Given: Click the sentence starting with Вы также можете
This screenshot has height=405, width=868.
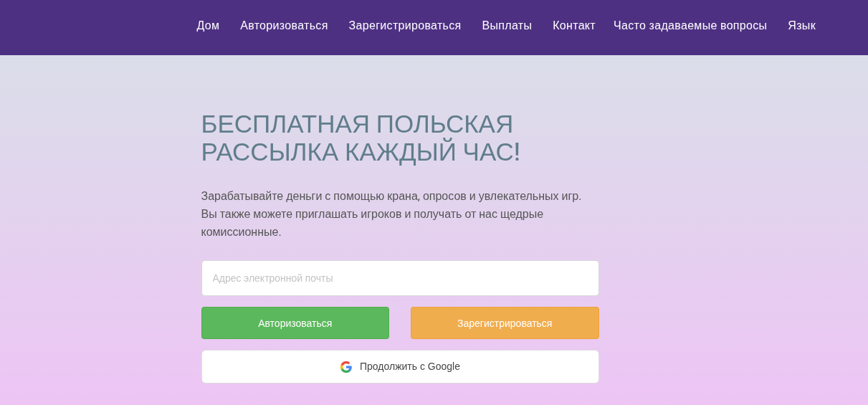Looking at the screenshot, I should point(372,214).
